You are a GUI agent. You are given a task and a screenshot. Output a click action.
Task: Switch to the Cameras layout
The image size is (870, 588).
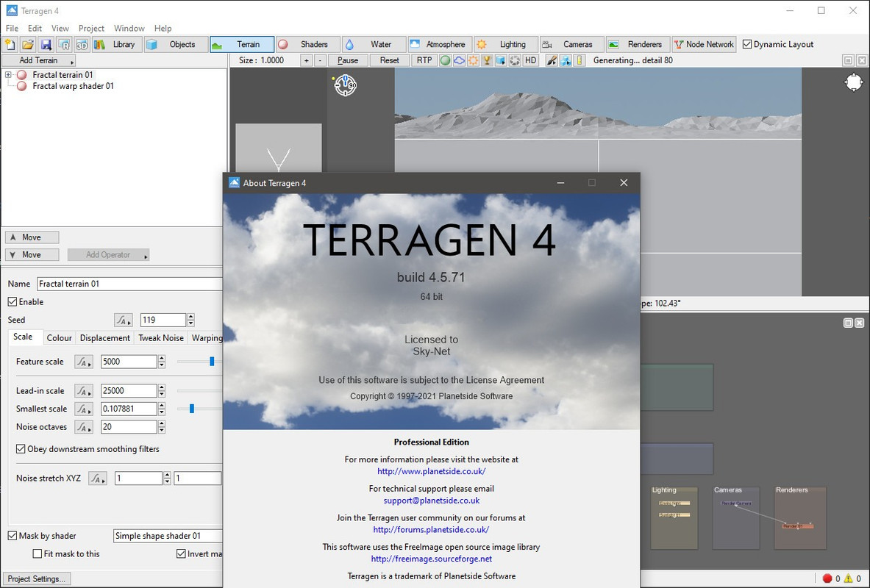(x=571, y=44)
